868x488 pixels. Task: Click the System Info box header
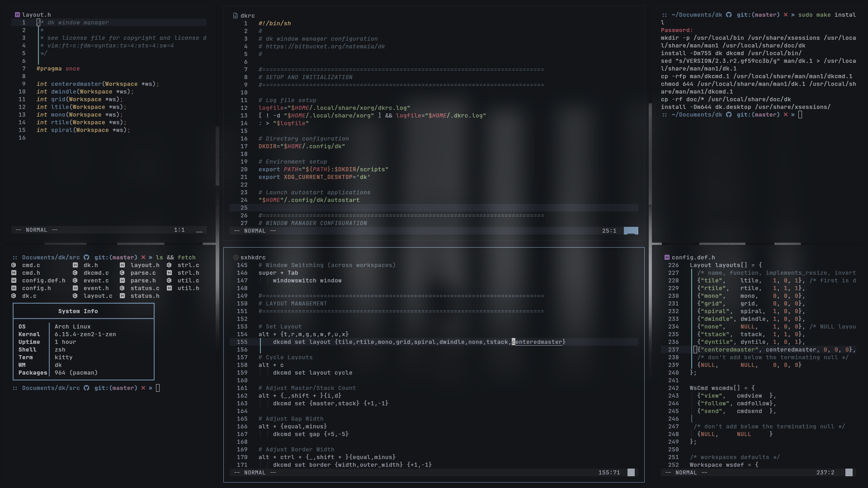[78, 311]
